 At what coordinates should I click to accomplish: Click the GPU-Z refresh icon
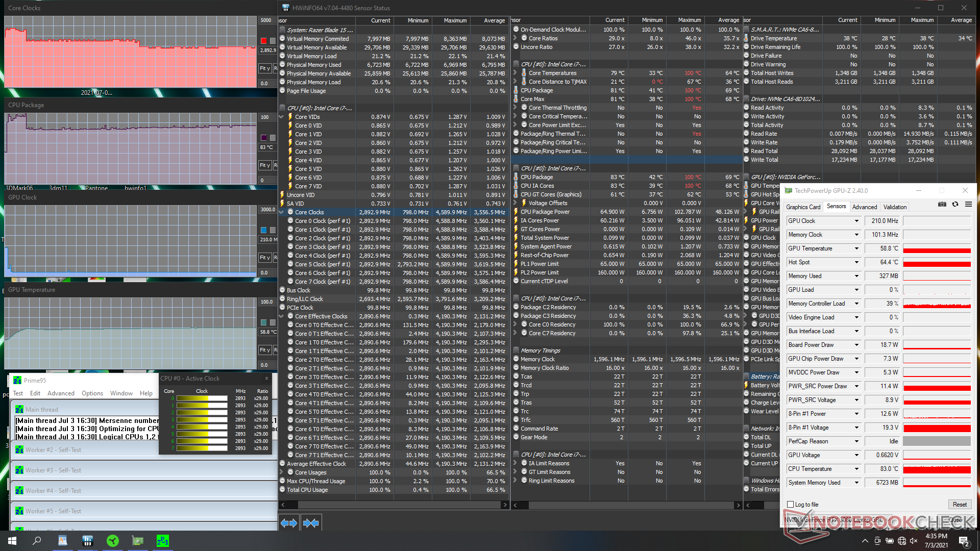(955, 205)
